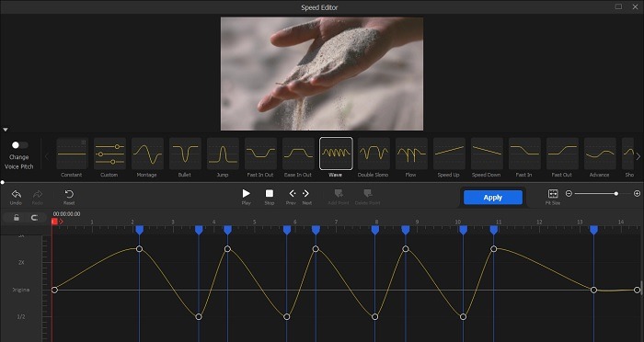Click the first curve peak point
This screenshot has height=342, width=644.
coord(139,249)
